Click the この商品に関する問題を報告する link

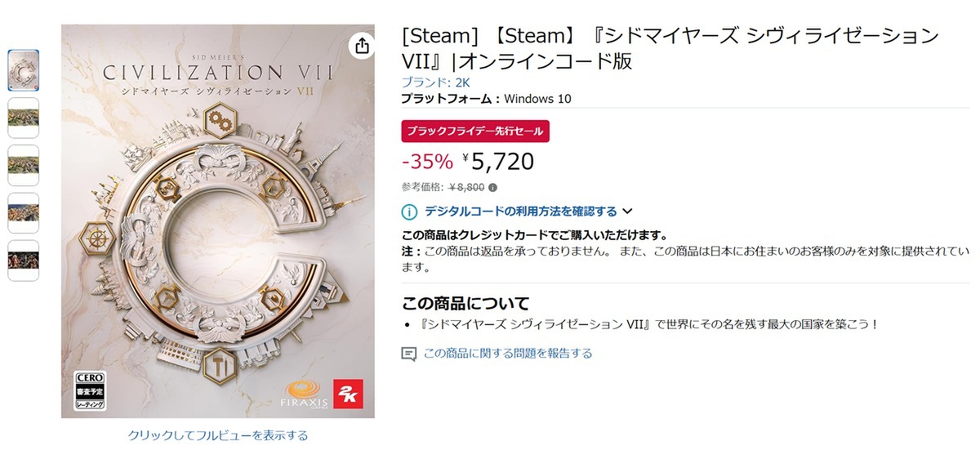508,354
